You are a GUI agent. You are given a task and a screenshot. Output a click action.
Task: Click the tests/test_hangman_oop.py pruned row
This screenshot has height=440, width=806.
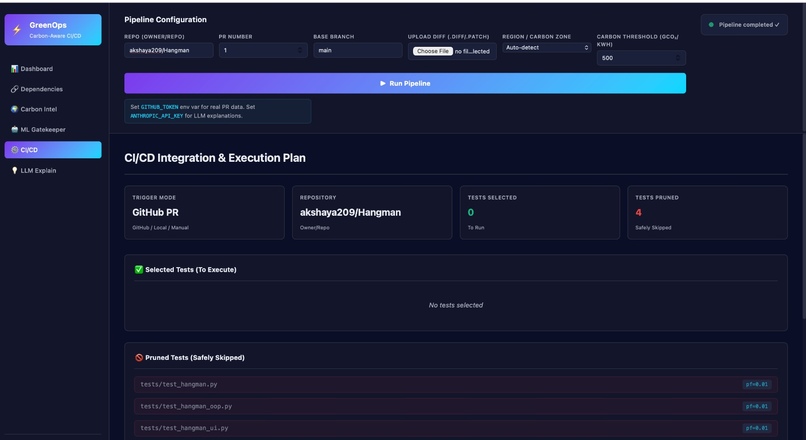point(456,406)
